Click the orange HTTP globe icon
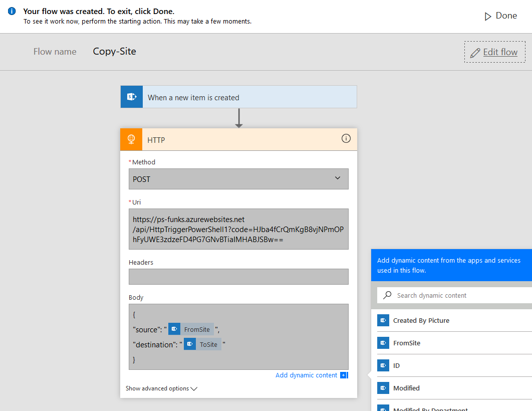Viewport: 532px width, 411px height. [x=132, y=140]
